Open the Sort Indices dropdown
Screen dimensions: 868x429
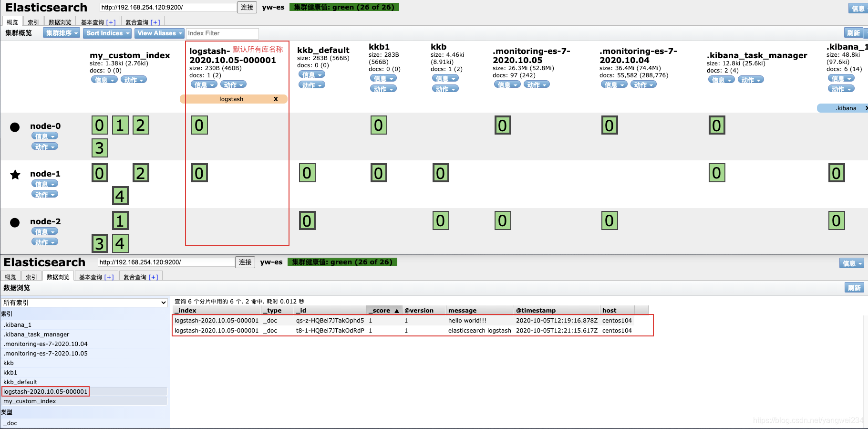click(x=107, y=33)
